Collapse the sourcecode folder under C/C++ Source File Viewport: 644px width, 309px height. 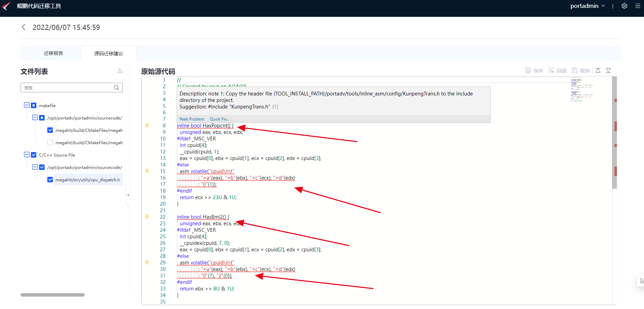pos(35,167)
